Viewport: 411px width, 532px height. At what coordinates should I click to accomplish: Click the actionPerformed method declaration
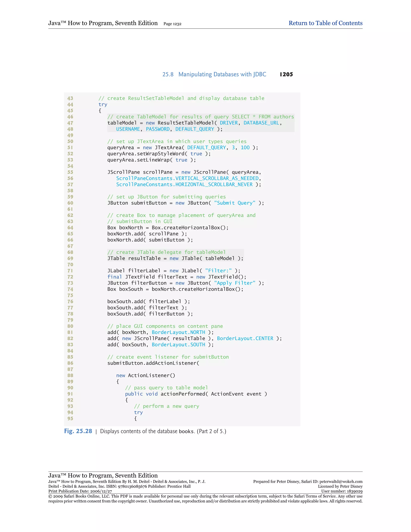click(183, 394)
